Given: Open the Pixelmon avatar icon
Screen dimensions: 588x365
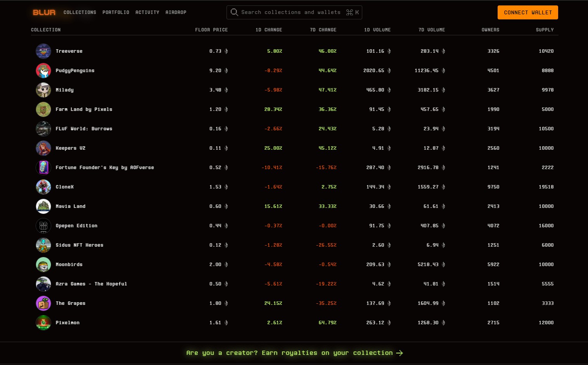Looking at the screenshot, I should pyautogui.click(x=43, y=323).
